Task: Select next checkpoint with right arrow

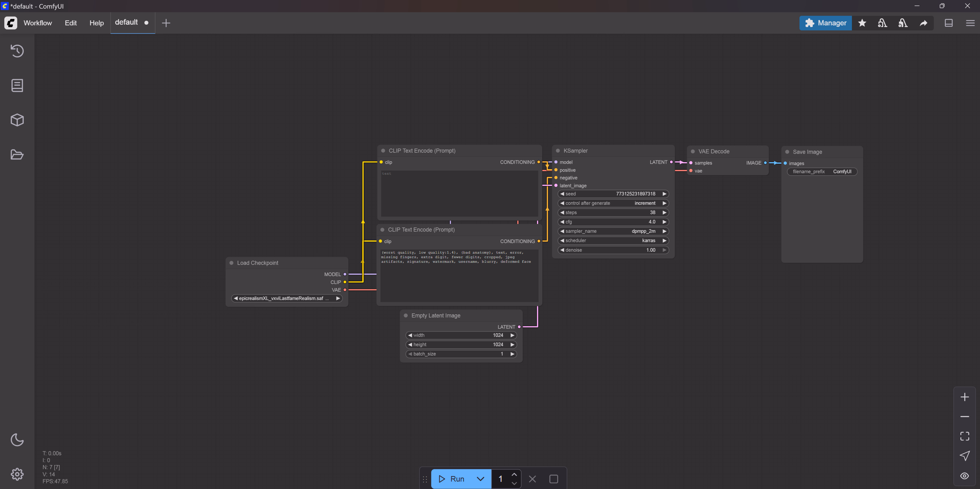Action: point(338,298)
